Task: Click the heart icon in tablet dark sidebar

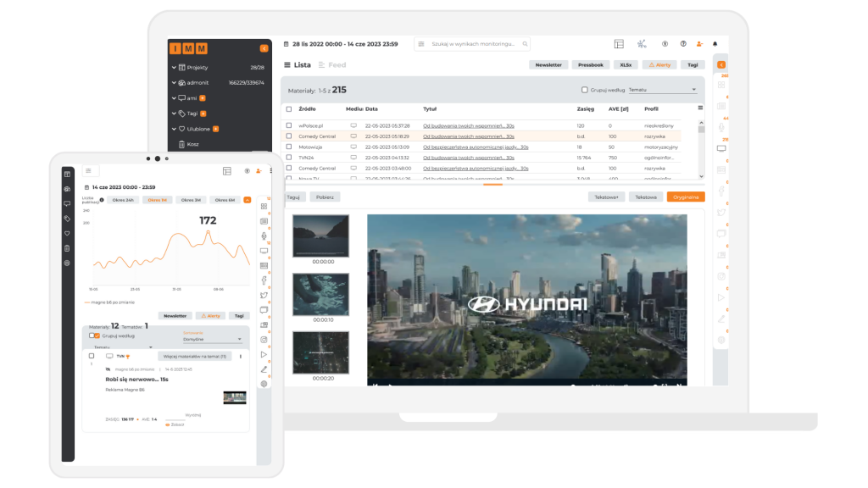Action: (x=67, y=234)
